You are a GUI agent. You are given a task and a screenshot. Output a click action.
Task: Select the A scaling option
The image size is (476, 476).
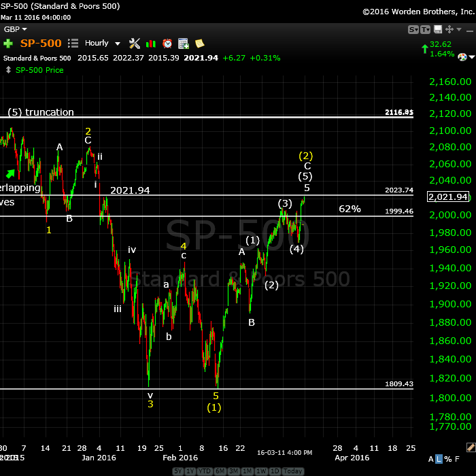pos(430,459)
